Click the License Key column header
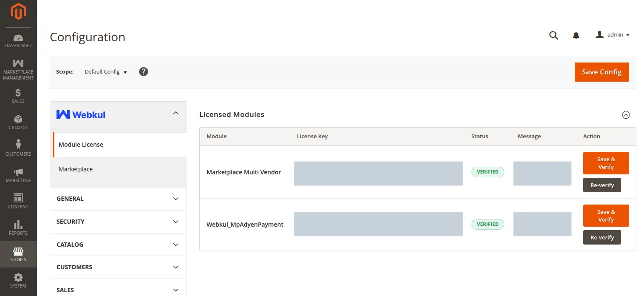 tap(312, 137)
